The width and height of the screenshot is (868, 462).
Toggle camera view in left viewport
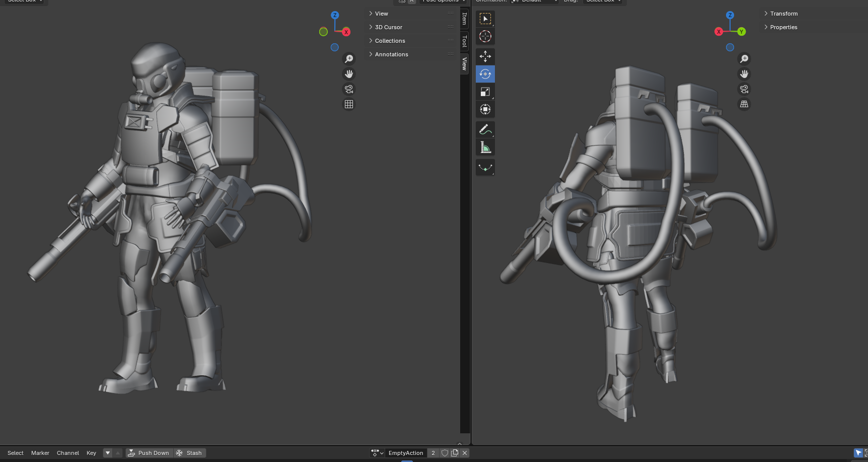[x=349, y=89]
